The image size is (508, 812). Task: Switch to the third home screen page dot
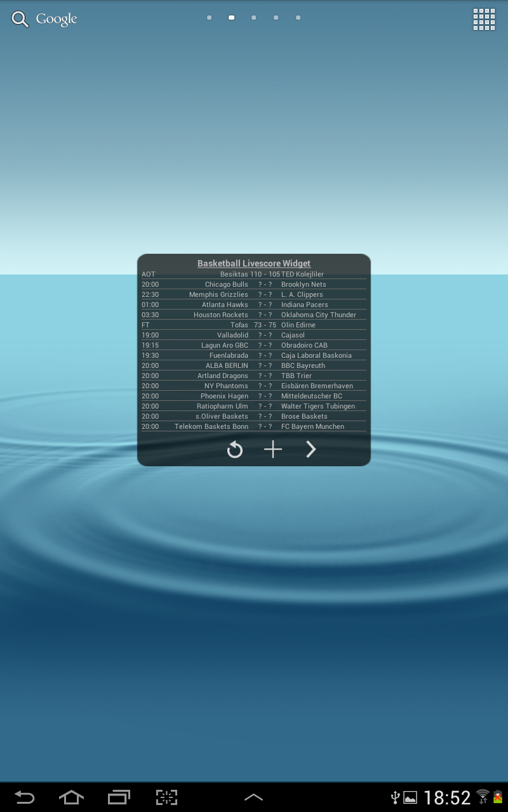click(x=254, y=18)
